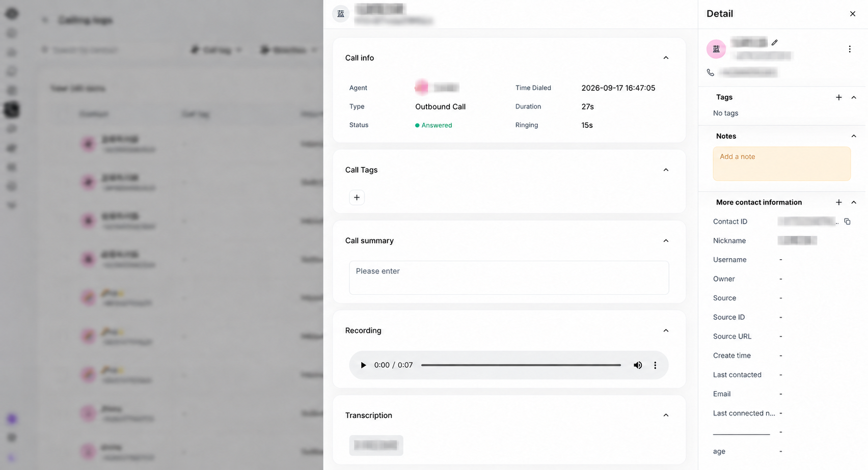The height and width of the screenshot is (470, 868).
Task: Play the call recording
Action: (363, 365)
